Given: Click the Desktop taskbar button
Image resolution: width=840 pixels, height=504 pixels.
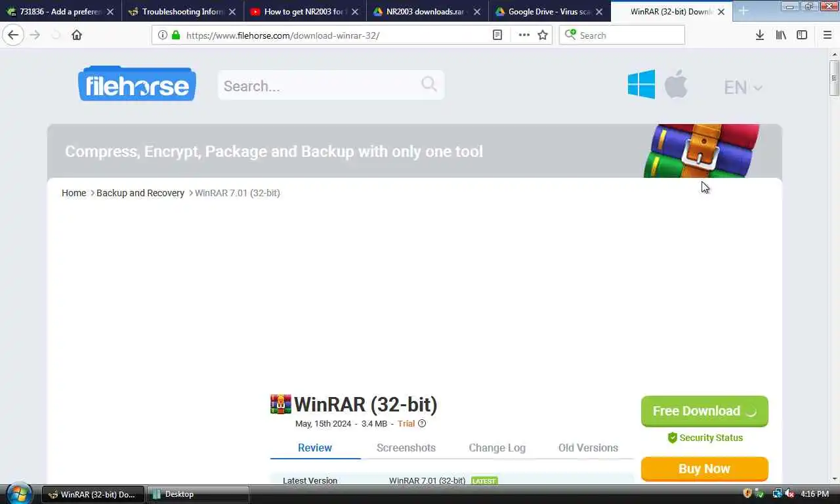Looking at the screenshot, I should [x=198, y=494].
